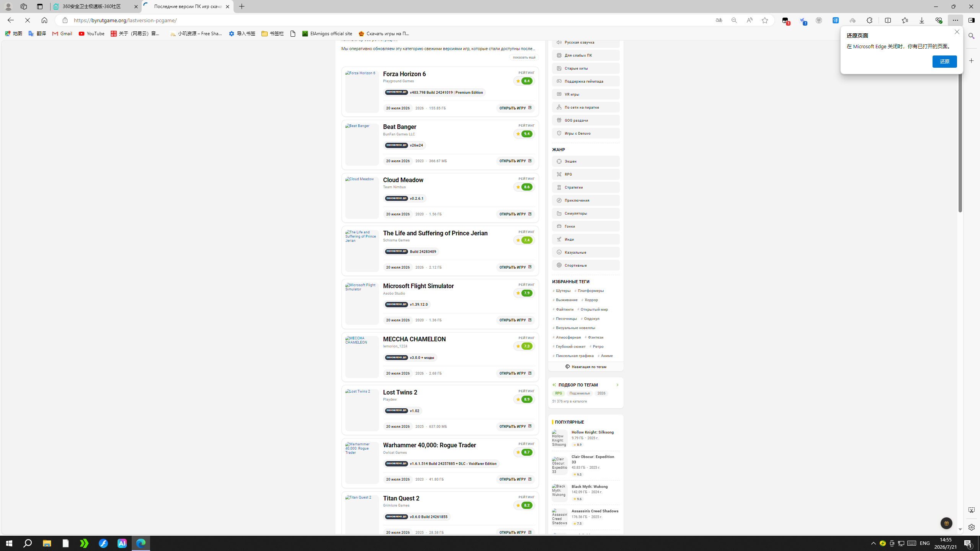980x551 pixels.
Task: Open Hollow Knight: Silksong popular entry
Action: [x=585, y=438]
